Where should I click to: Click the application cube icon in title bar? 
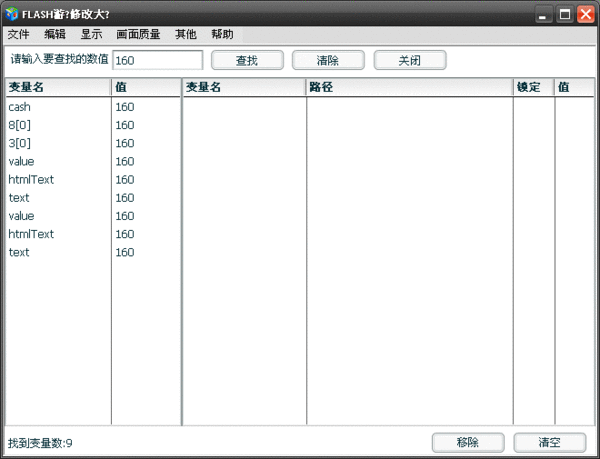(12, 14)
